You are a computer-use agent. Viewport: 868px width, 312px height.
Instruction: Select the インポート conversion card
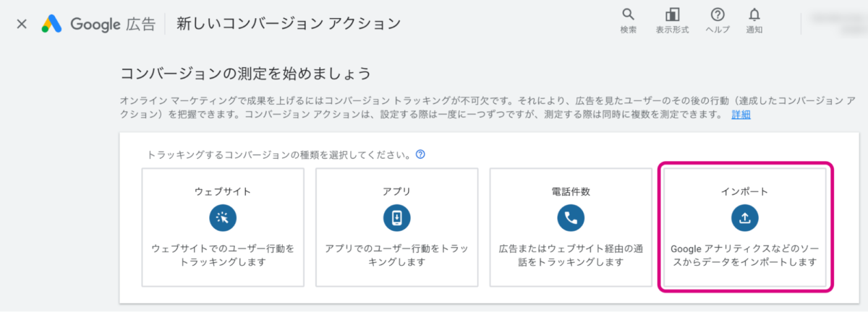coord(745,227)
